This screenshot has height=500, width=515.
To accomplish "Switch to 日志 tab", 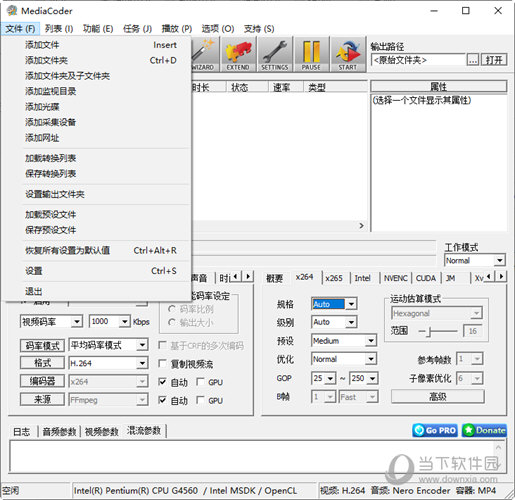I will tap(22, 432).
